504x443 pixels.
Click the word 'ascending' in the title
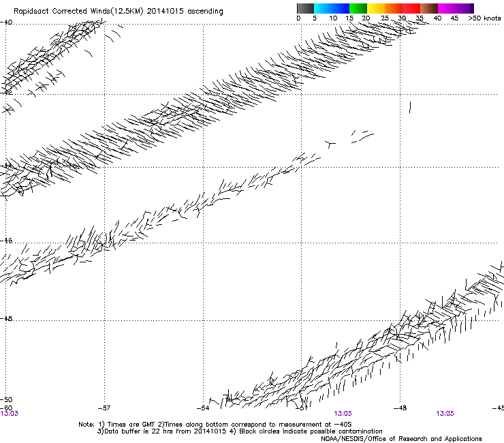pyautogui.click(x=205, y=12)
